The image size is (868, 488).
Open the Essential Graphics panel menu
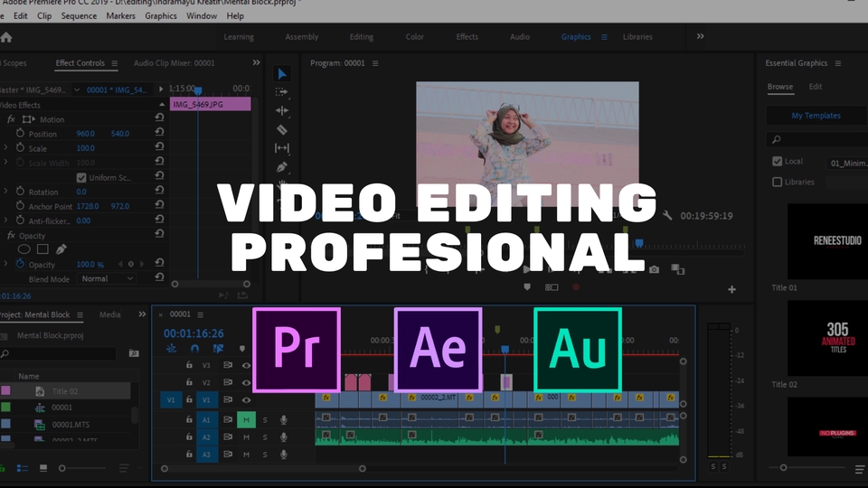pos(838,63)
